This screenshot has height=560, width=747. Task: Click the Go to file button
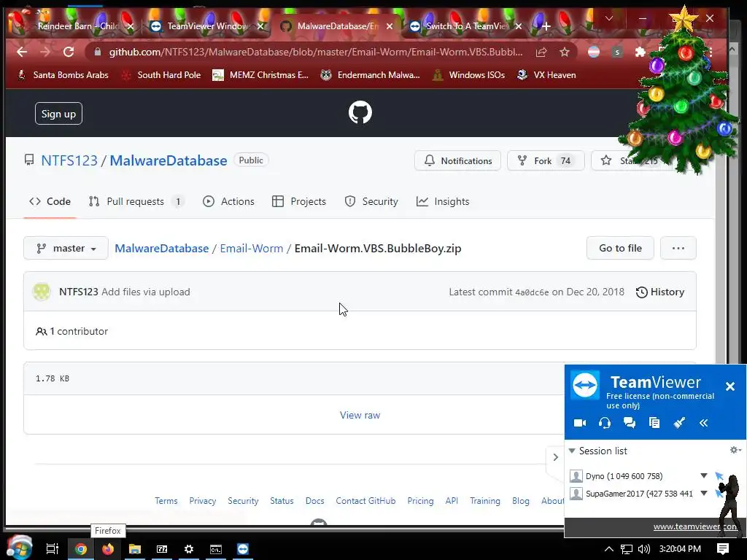tap(620, 248)
